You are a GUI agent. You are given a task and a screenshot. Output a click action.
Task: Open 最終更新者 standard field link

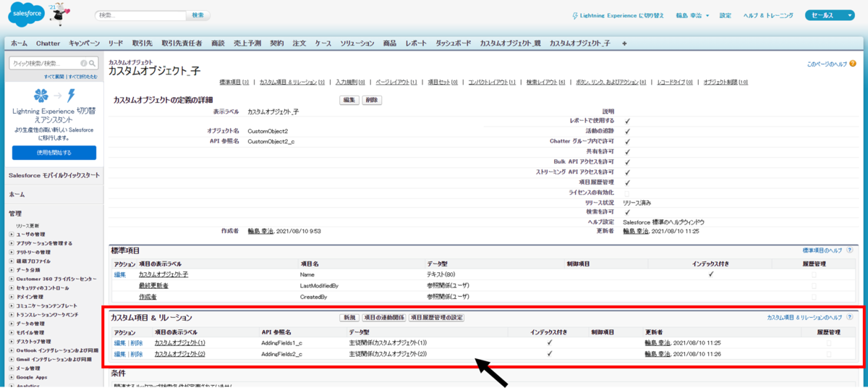tap(153, 286)
